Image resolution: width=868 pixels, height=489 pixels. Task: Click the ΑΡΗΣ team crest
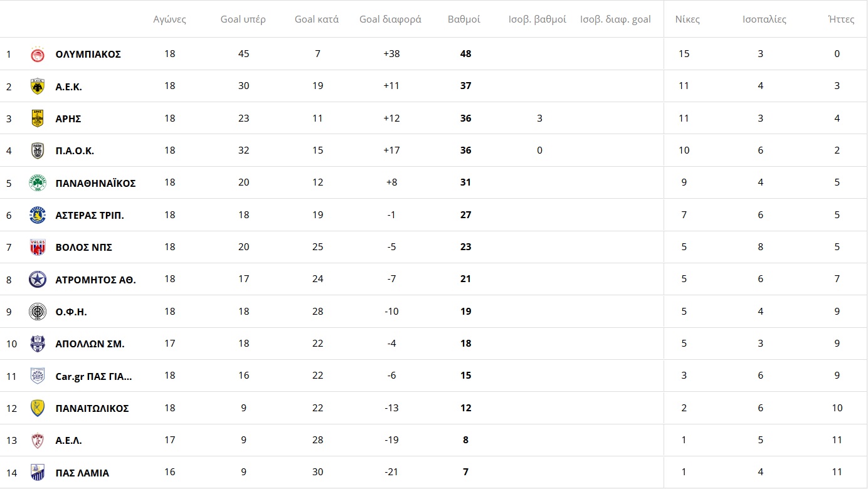tap(38, 118)
